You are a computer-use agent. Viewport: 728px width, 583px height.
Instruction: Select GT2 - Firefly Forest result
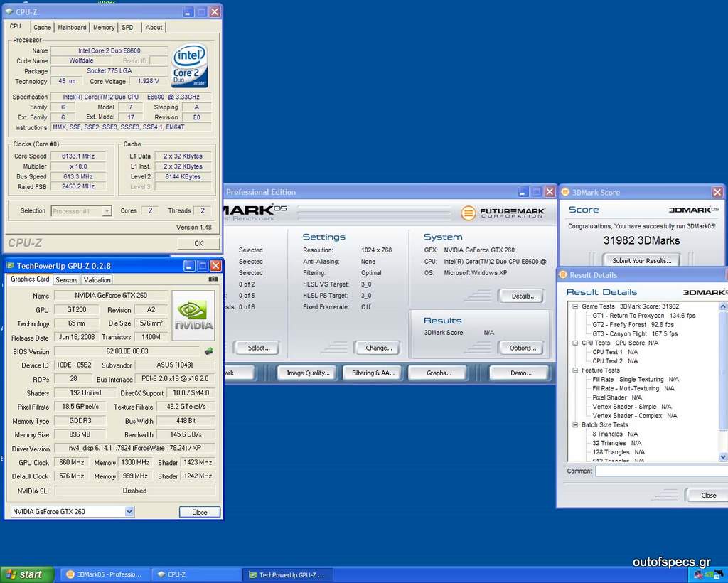[x=633, y=325]
